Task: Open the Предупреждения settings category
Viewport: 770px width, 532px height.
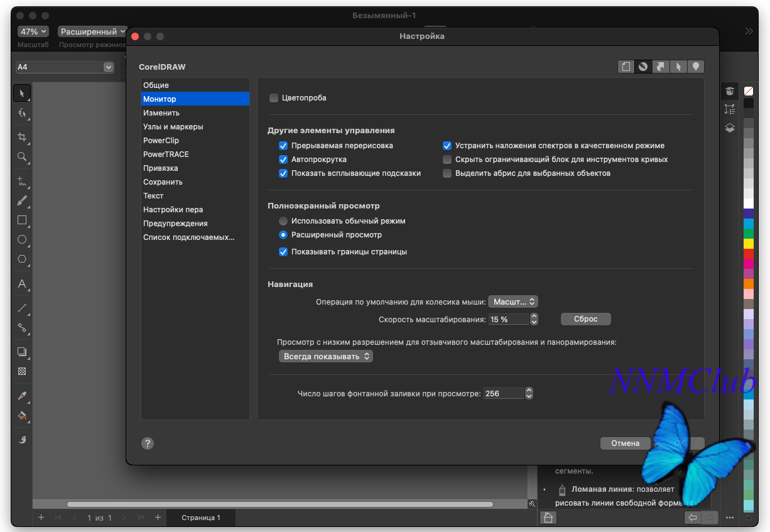Action: point(195,224)
